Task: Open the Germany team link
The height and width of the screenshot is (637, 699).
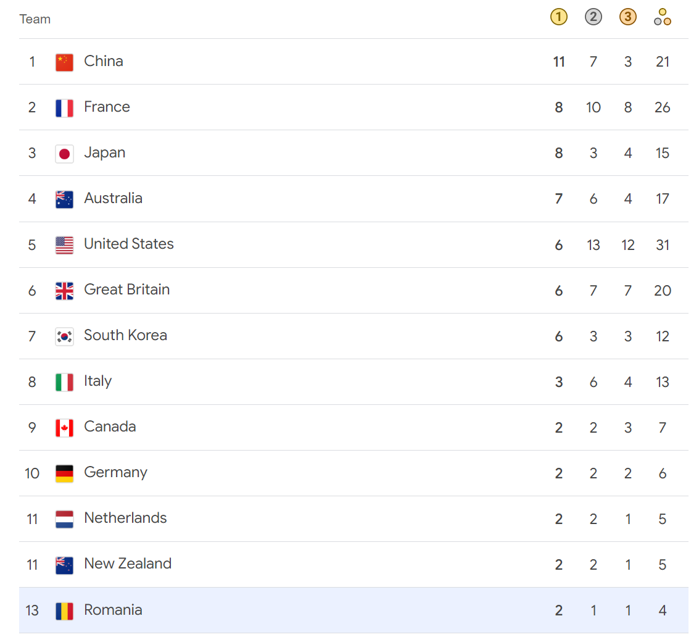Action: pos(115,473)
